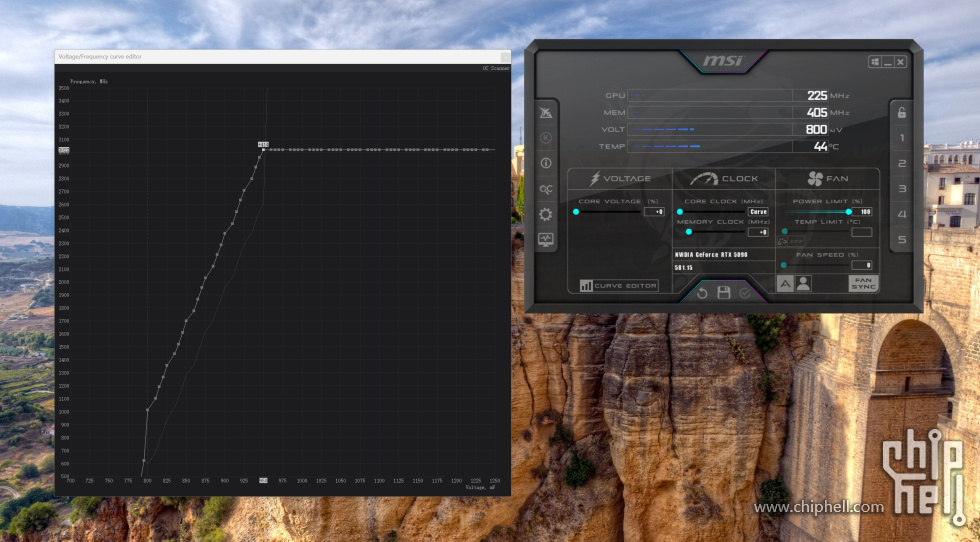980x542 pixels.
Task: Select profile slot 1 in Afterburner
Action: tap(902, 138)
